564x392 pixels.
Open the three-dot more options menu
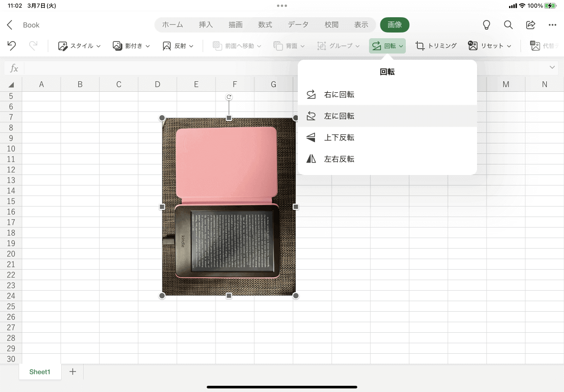tap(553, 25)
